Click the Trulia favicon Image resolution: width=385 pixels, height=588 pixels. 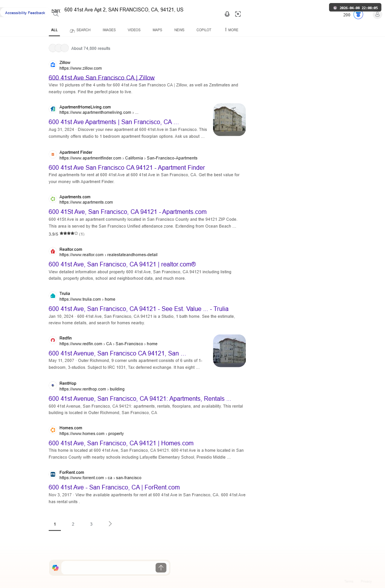tap(53, 296)
